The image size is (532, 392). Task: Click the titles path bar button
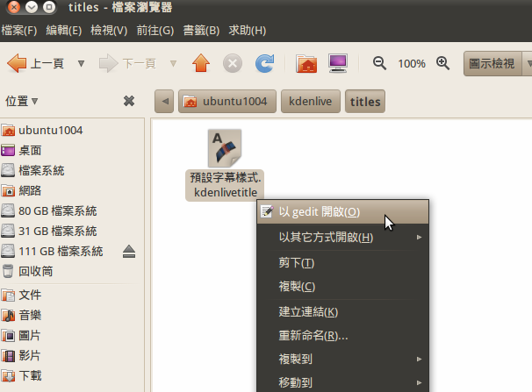coord(365,101)
